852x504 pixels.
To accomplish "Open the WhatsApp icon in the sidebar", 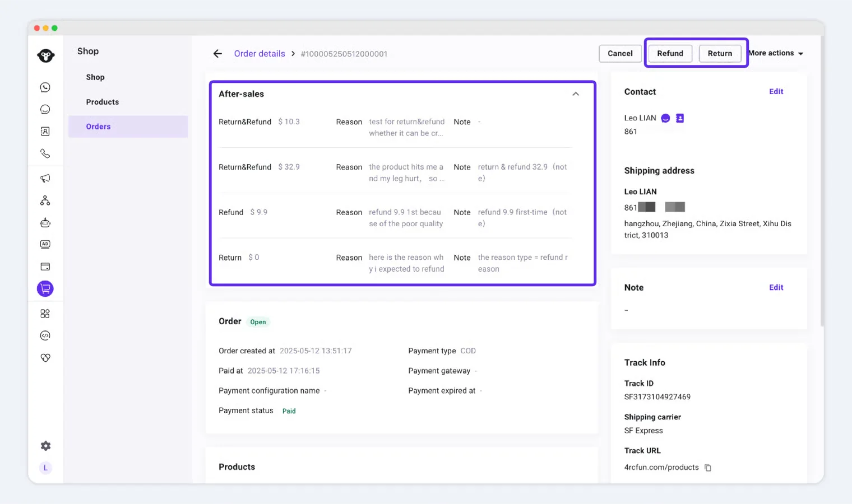I will (45, 87).
